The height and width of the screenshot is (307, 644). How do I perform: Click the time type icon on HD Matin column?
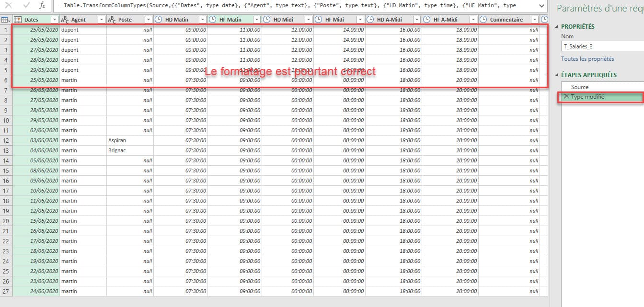coord(159,20)
